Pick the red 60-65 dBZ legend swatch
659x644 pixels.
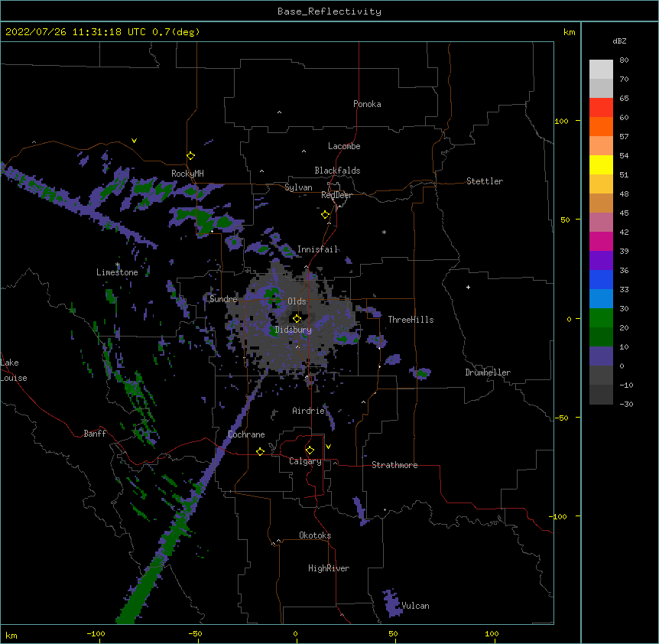(601, 107)
